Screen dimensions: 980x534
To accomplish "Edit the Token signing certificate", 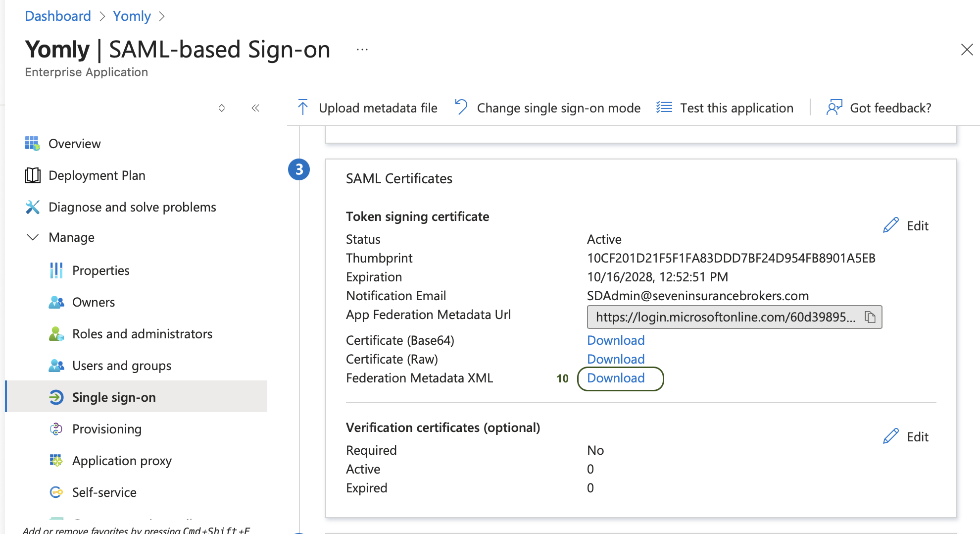I will tap(906, 226).
